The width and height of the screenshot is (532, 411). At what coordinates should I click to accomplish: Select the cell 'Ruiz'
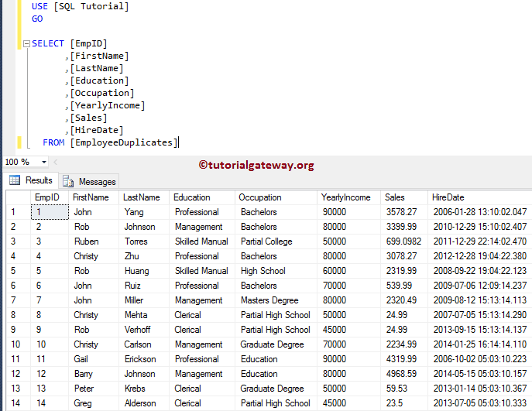(x=144, y=286)
